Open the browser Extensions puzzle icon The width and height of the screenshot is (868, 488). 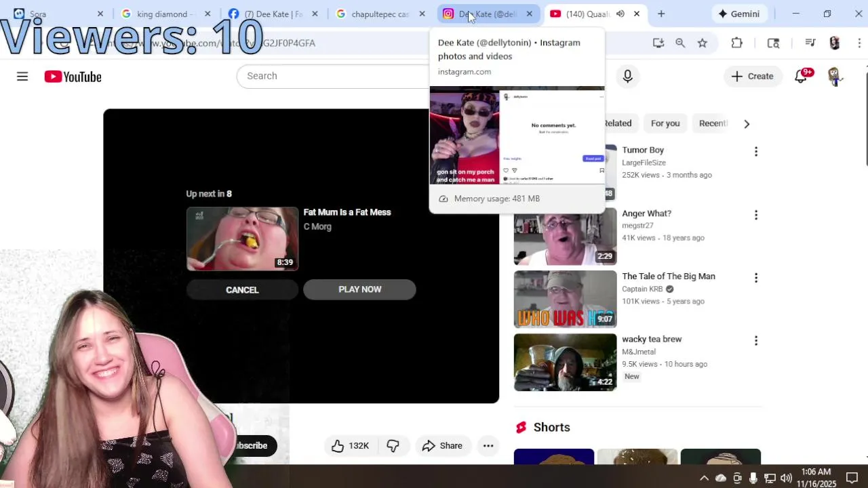coord(737,43)
